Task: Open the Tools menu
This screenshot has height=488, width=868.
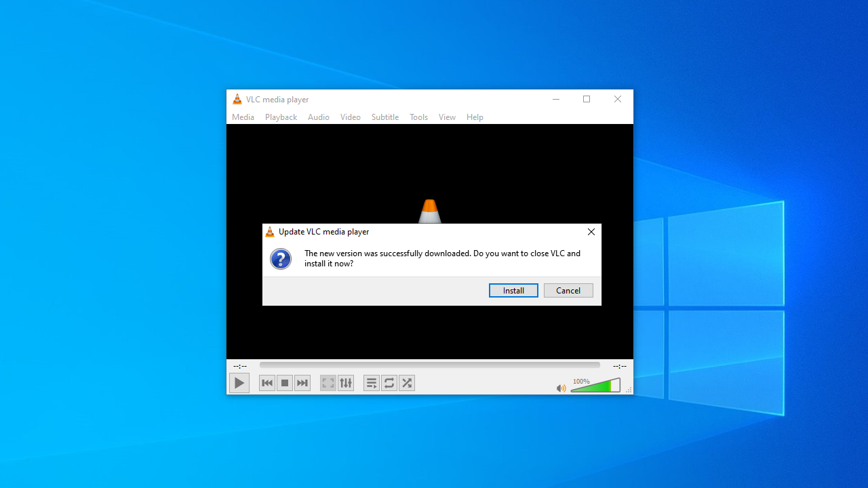Action: point(418,117)
